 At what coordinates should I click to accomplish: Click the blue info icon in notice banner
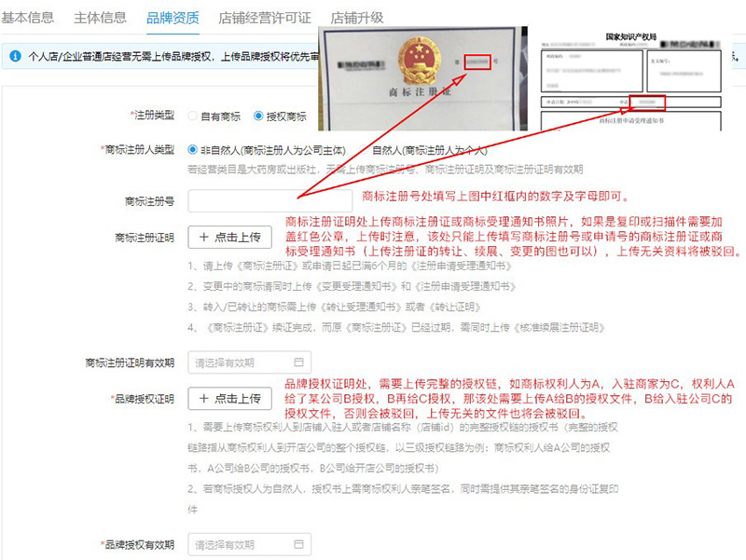click(x=15, y=56)
